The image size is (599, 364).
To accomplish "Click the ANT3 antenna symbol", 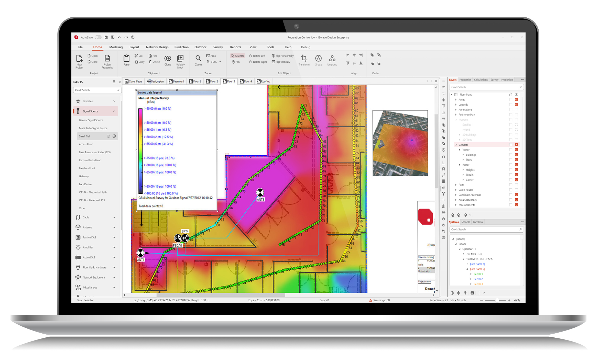I will pyautogui.click(x=260, y=192).
